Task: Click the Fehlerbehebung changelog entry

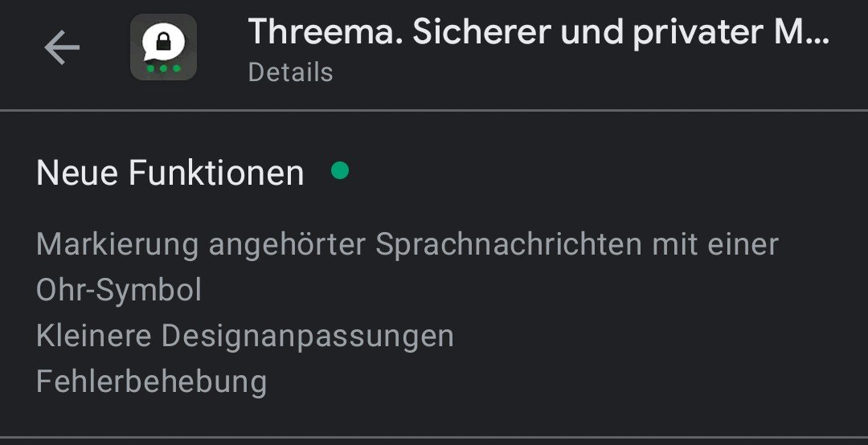Action: [x=152, y=382]
